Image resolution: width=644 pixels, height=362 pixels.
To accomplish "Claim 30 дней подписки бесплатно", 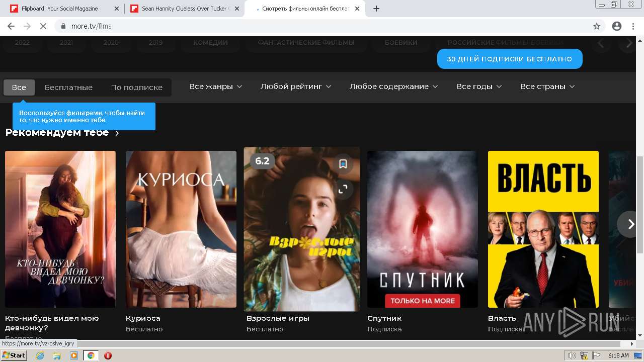I will pyautogui.click(x=510, y=59).
